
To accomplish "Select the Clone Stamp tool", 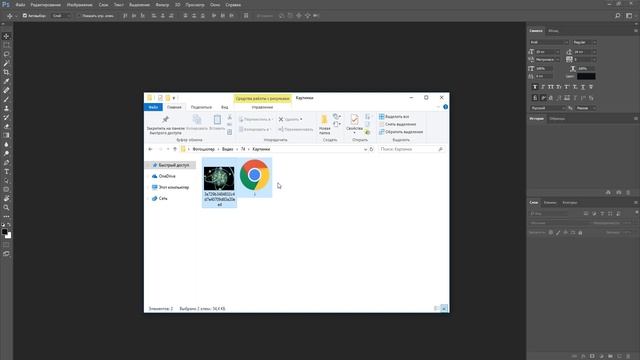I will (x=6, y=109).
